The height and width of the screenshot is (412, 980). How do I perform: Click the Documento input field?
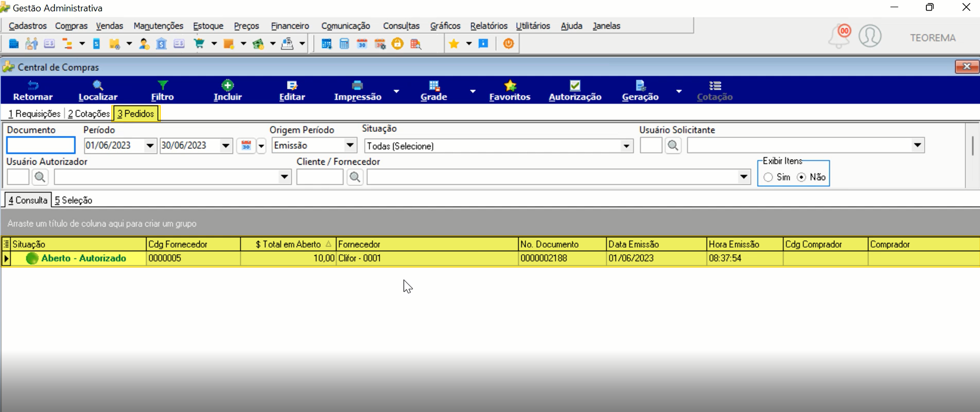(x=41, y=146)
